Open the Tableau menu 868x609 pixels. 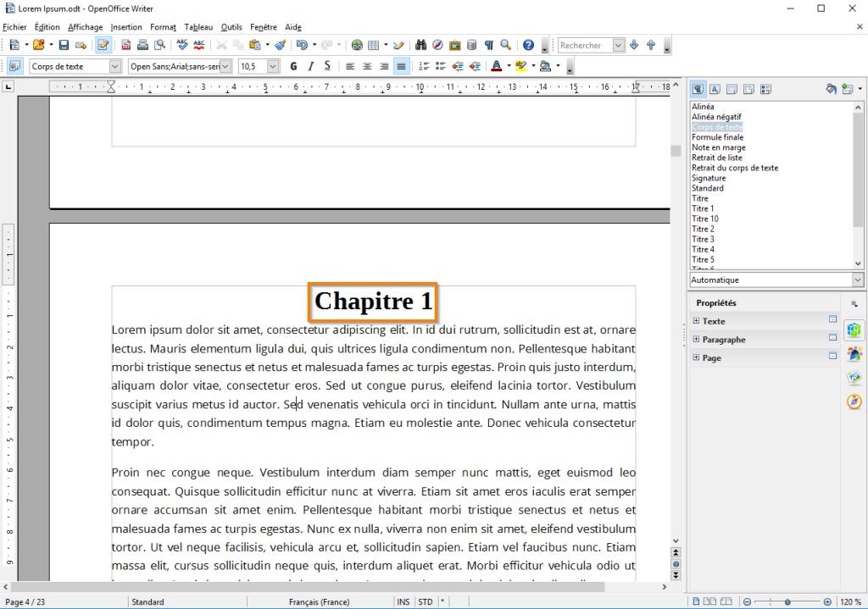click(198, 27)
